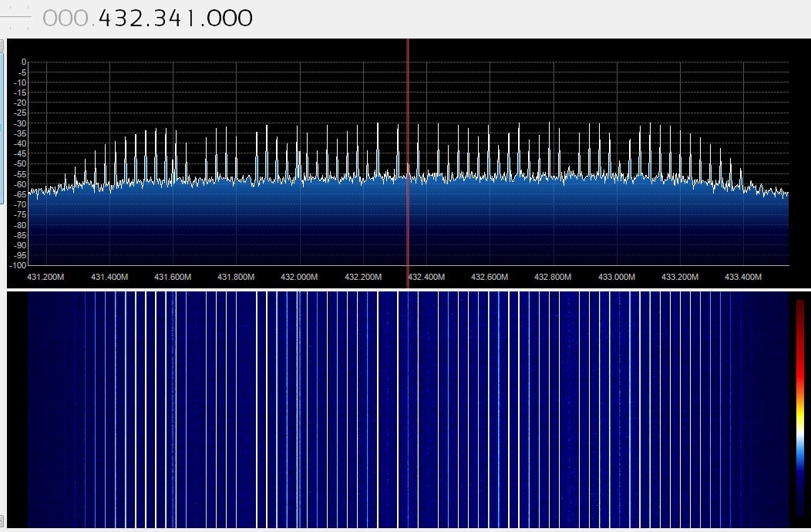The height and width of the screenshot is (532, 811).
Task: Click the 432.600M frequency axis label
Action: 490,277
